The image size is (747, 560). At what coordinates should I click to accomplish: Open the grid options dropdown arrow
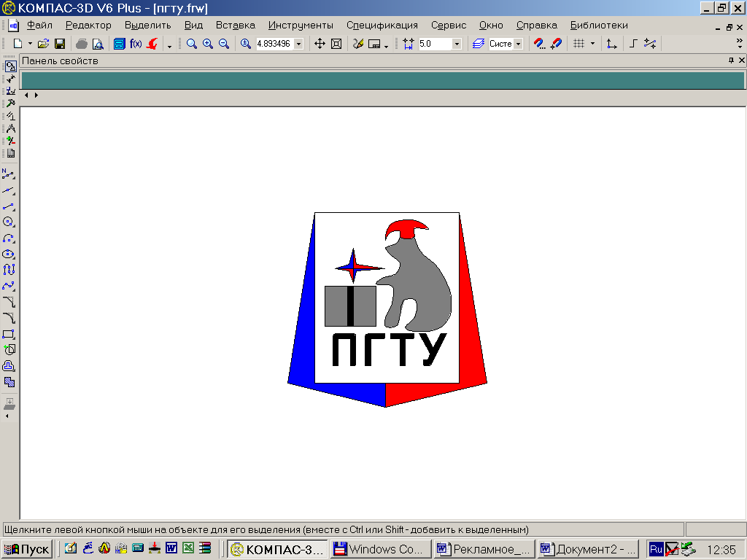pos(592,44)
